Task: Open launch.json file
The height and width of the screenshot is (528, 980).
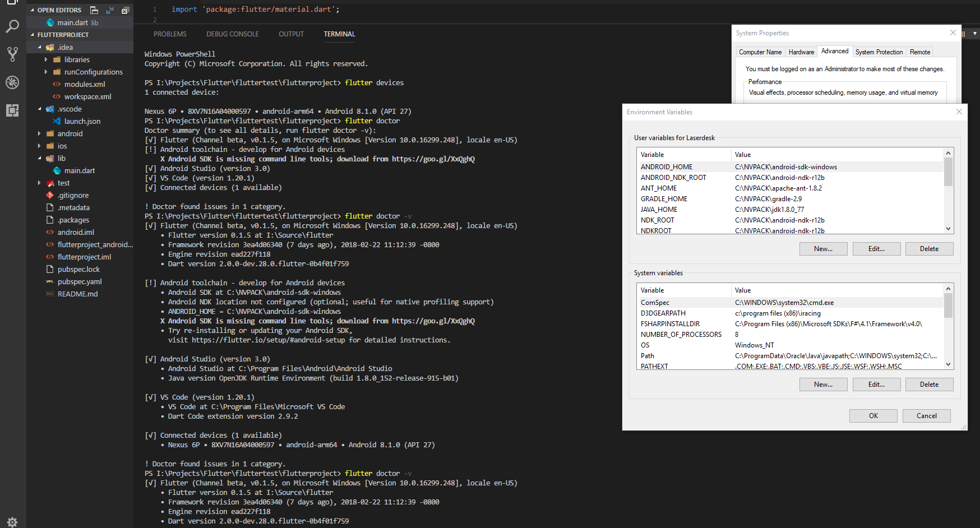Action: click(80, 121)
